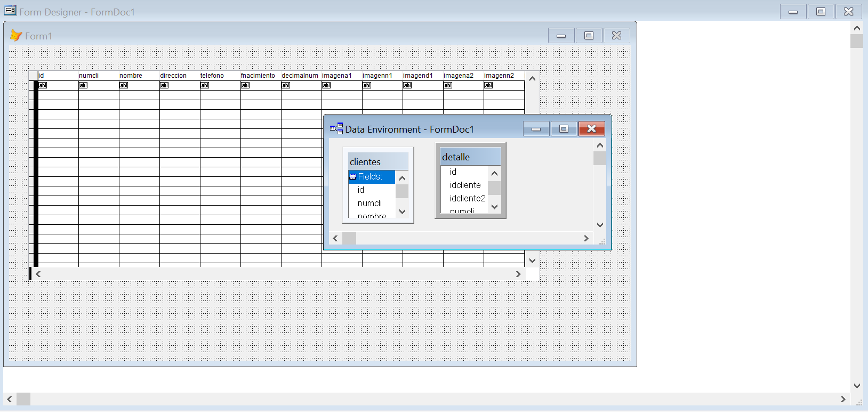Click the Data Environment window icon
868x415 pixels.
336,128
